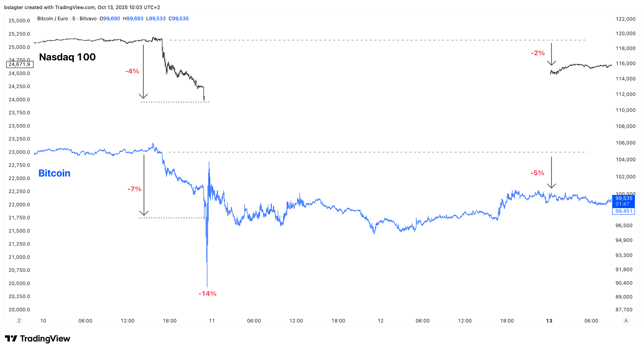644x351 pixels.
Task: Click the O99,690 open value in the header
Action: click(110, 19)
